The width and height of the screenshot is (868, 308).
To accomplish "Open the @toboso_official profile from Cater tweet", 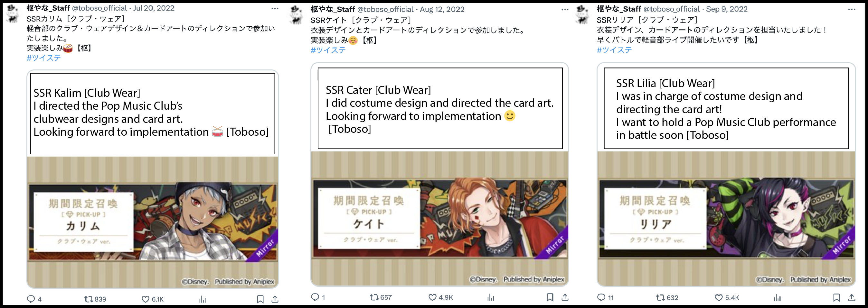I will tap(385, 9).
